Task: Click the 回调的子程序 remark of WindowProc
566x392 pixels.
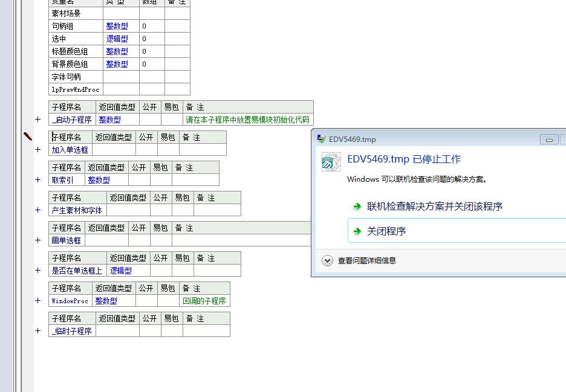Action: click(x=204, y=301)
